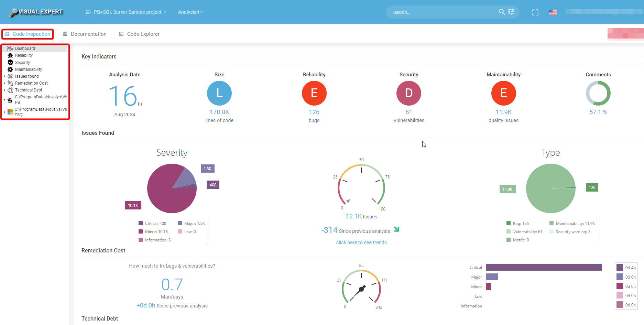Toggle Major: 1.5K severity legend entry

[x=191, y=224]
